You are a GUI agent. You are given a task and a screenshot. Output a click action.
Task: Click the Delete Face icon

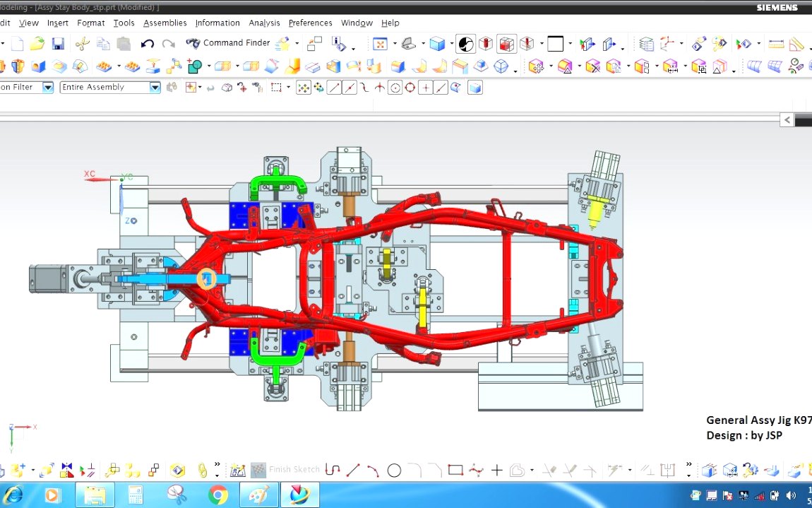(x=592, y=66)
